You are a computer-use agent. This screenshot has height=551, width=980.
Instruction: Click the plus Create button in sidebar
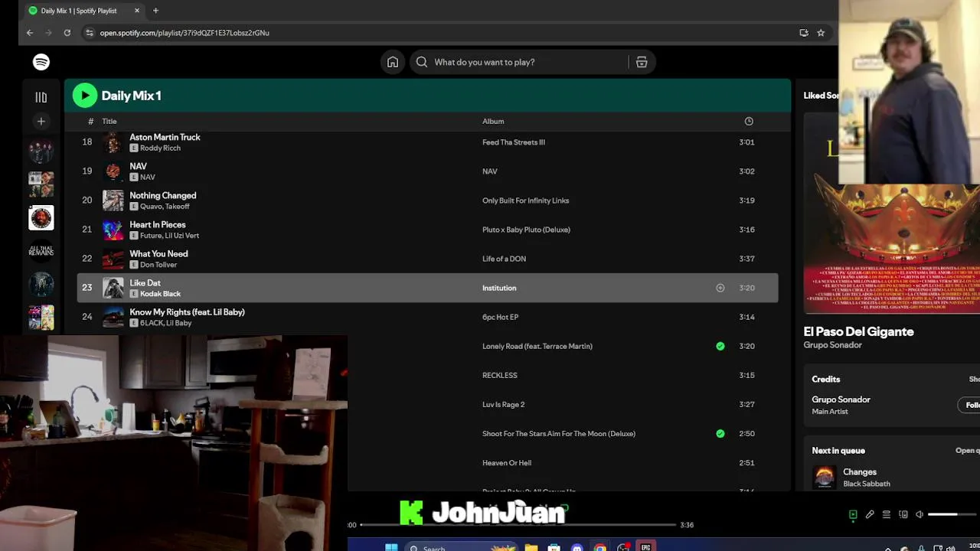(41, 121)
